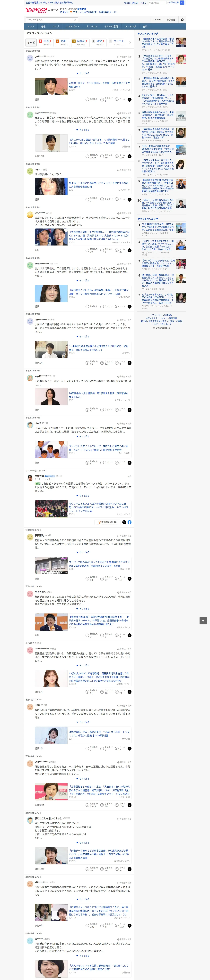The image size is (210, 980).
Task: Share 中村大晃 expert comment on X
Action: pos(124,522)
